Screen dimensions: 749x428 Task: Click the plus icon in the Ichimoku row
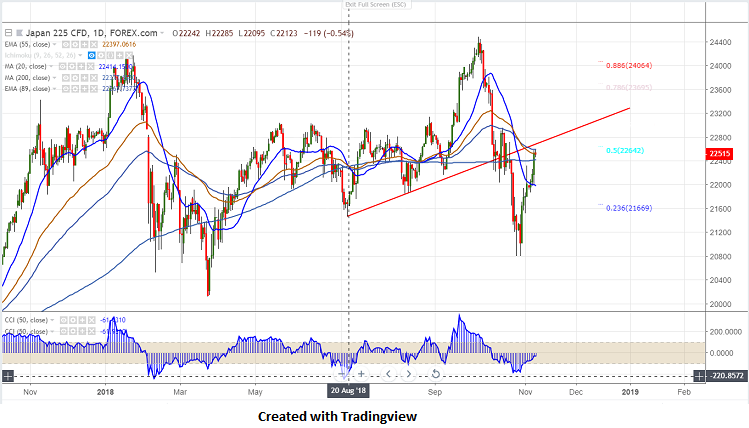tap(120, 55)
